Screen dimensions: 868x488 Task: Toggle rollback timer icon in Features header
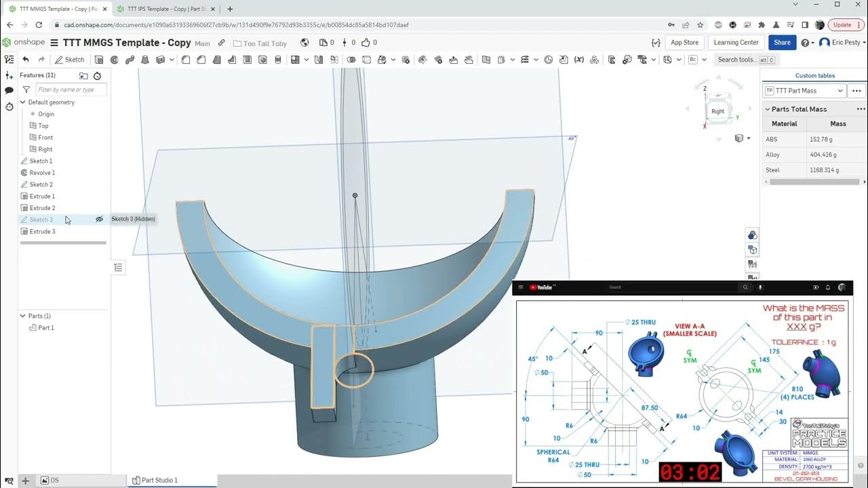[x=97, y=76]
